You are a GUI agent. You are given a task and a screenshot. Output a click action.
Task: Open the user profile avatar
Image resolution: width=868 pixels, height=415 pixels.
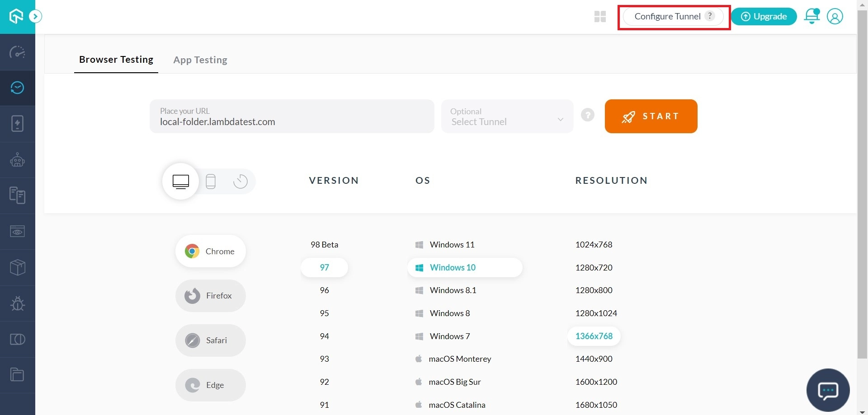pyautogui.click(x=835, y=16)
